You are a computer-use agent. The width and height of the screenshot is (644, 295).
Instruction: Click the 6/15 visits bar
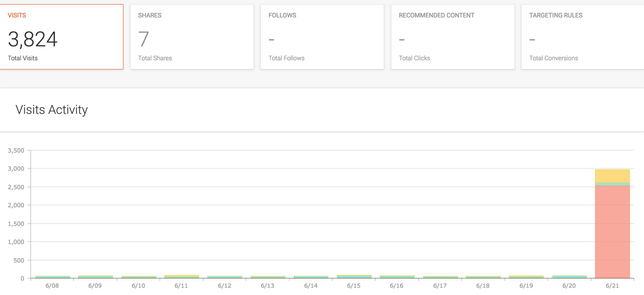coord(354,277)
